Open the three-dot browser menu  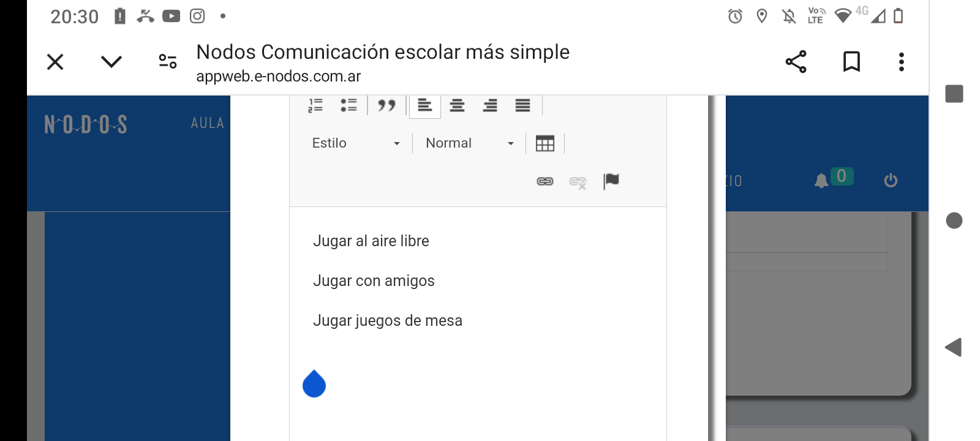tap(901, 62)
